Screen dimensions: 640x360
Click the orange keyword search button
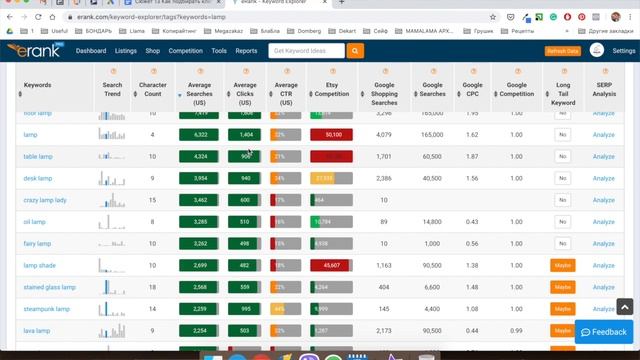point(355,51)
